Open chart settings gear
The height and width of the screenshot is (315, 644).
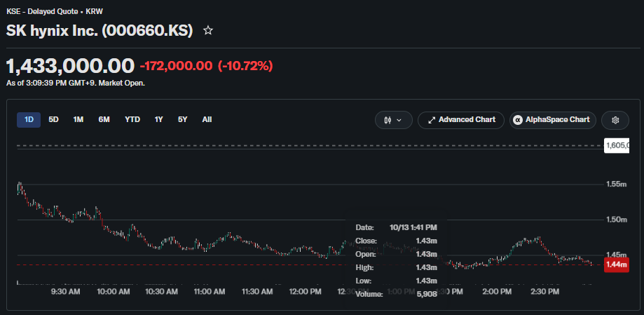coord(615,120)
